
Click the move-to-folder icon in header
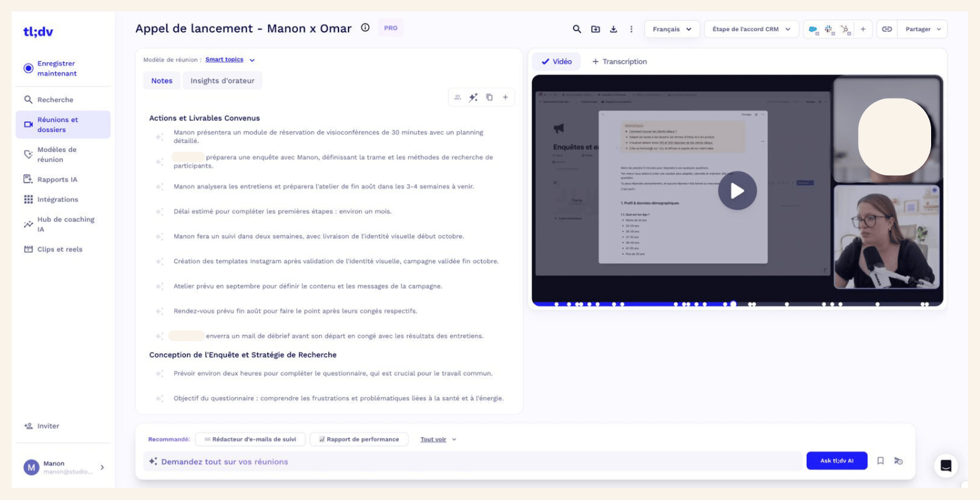[x=595, y=29]
